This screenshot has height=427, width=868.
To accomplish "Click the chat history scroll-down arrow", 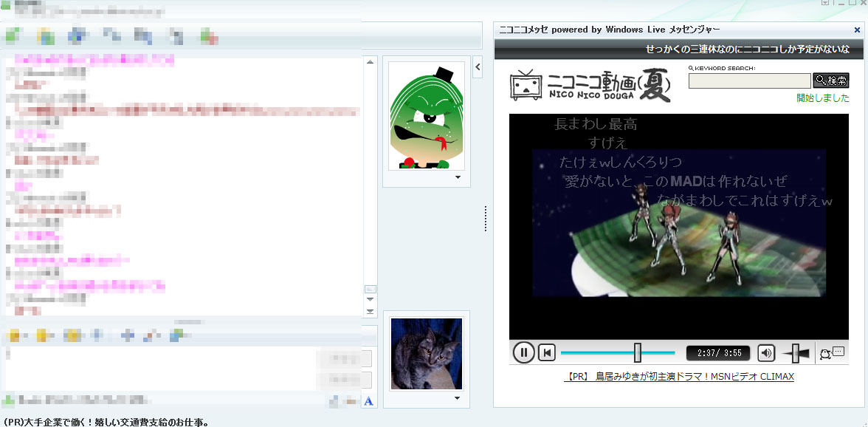I will pos(371,300).
